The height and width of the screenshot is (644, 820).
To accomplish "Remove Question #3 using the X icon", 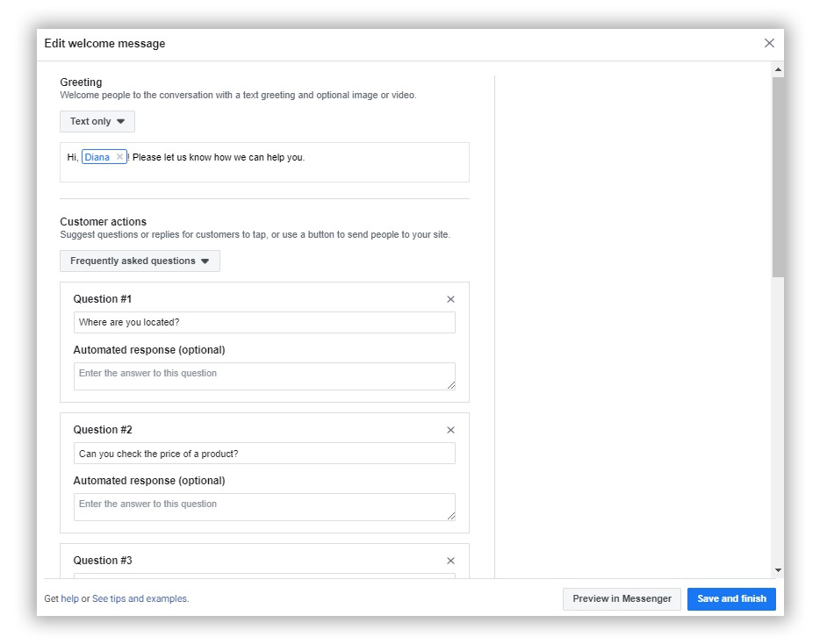I will [x=450, y=561].
